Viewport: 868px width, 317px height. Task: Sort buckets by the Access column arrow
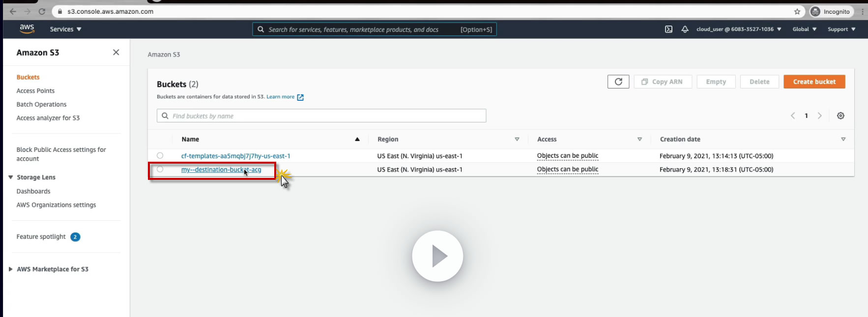click(639, 139)
